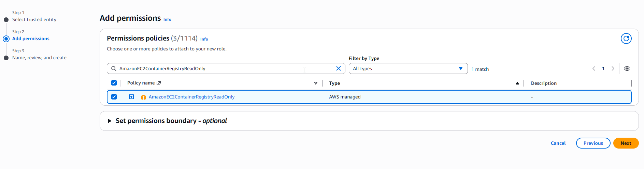Click the refresh policies icon
The height and width of the screenshot is (169, 644).
(x=626, y=39)
